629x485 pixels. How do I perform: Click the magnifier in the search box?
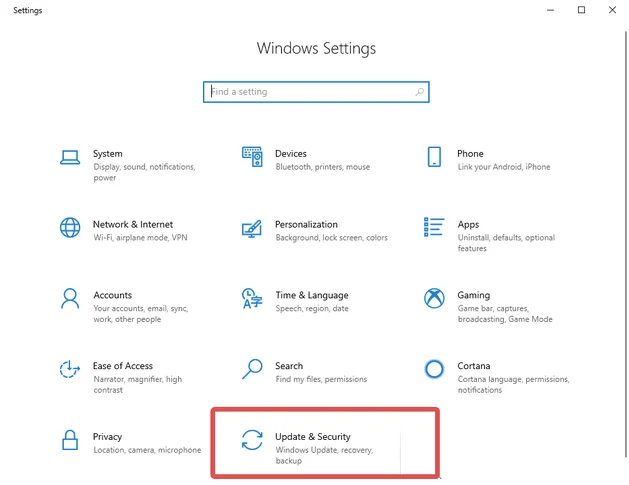tap(420, 92)
